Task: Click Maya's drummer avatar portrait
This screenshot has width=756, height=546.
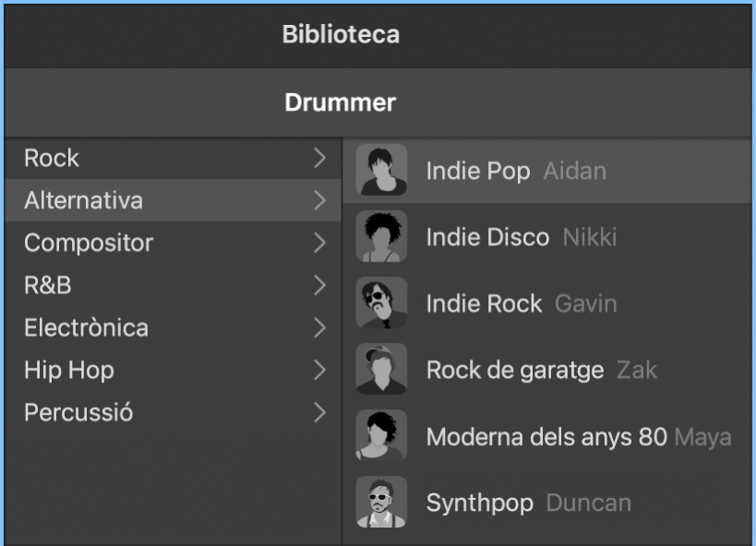Action: point(381,435)
